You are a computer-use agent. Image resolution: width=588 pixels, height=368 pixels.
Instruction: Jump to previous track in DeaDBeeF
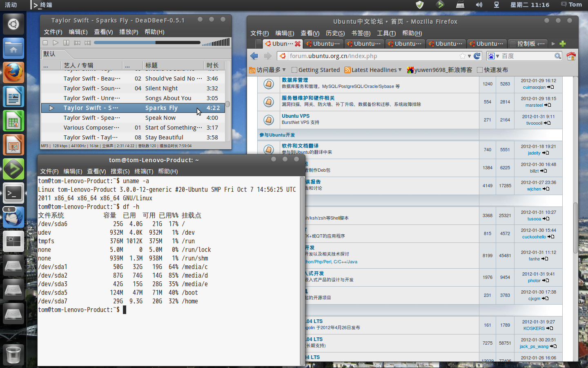pos(77,43)
